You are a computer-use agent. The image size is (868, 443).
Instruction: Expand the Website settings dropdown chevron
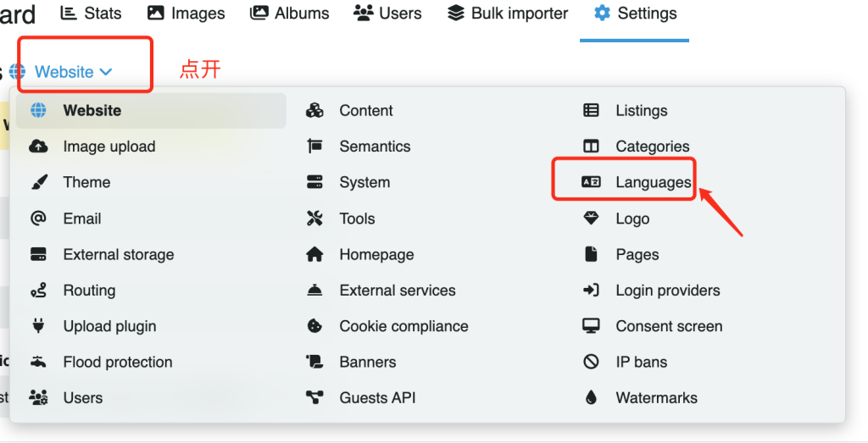[106, 72]
